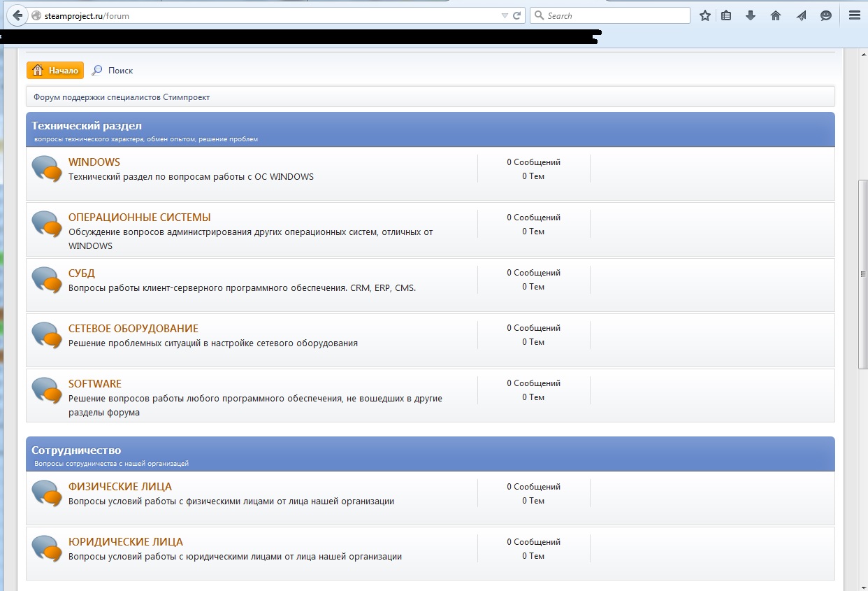Click the magnifier icon beside Поиск

tap(97, 70)
